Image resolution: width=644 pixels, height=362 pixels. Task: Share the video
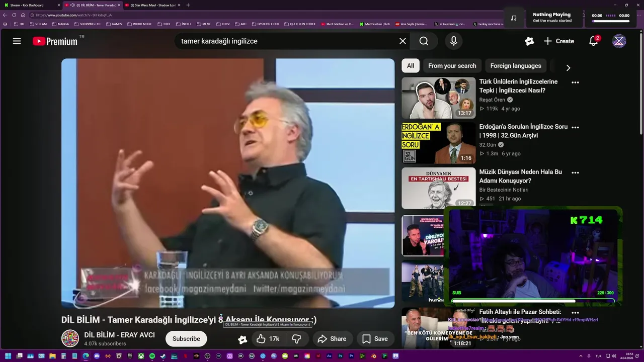coord(332,339)
